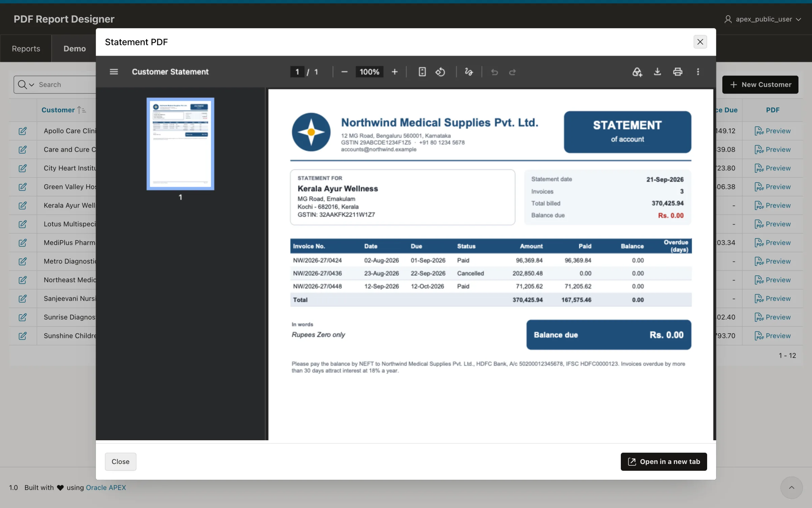Download the statement PDF
This screenshot has width=812, height=508.
pyautogui.click(x=657, y=72)
